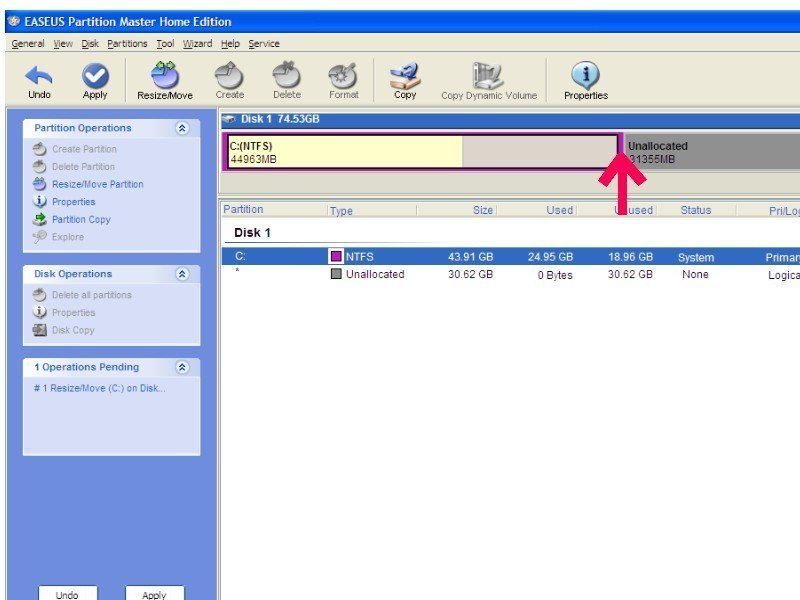Screen dimensions: 800x600
Task: Select the Unallocated block in disk map
Action: [x=712, y=151]
